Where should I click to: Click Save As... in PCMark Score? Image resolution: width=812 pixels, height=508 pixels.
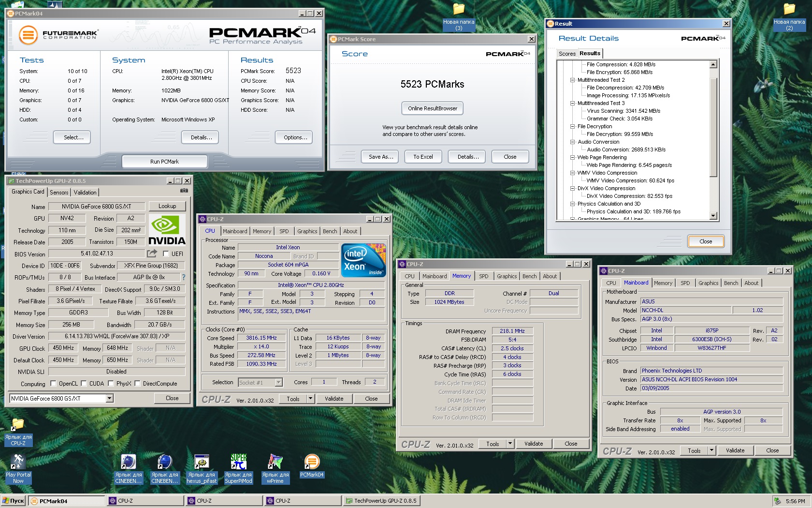coord(381,157)
